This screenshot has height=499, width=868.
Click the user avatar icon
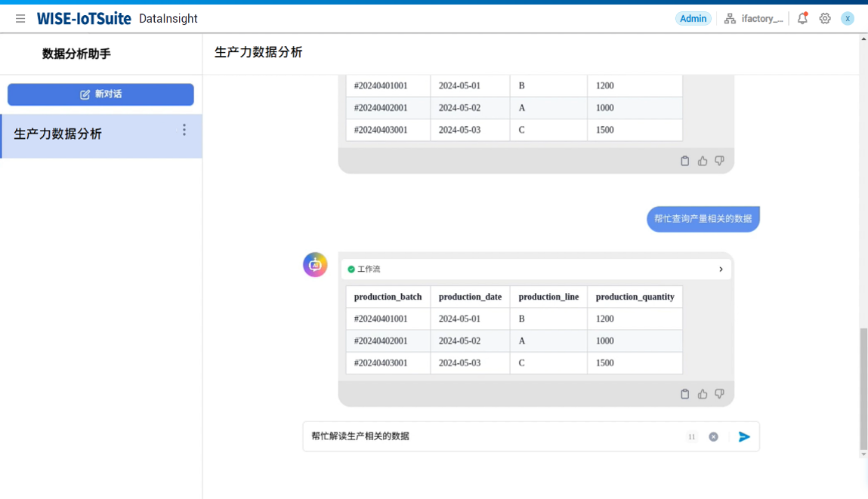click(x=848, y=19)
